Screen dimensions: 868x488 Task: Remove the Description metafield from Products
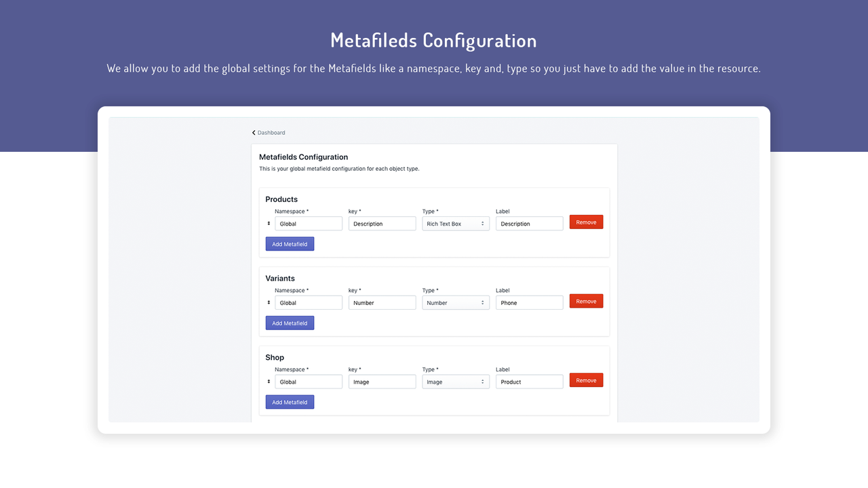[x=585, y=222]
